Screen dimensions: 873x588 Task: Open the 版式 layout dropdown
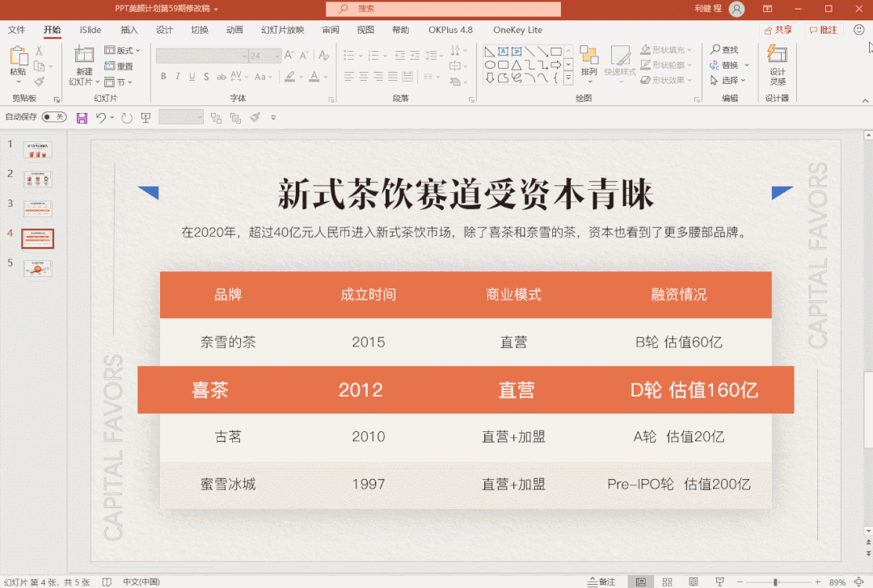[122, 50]
